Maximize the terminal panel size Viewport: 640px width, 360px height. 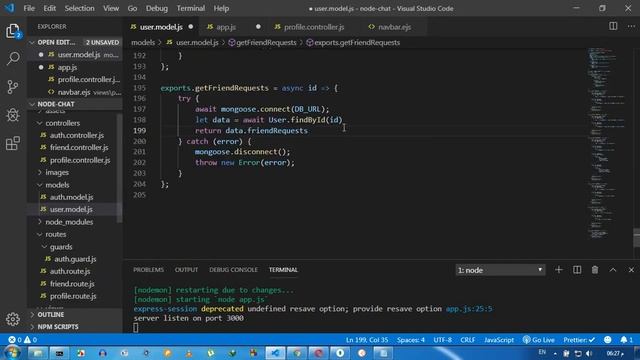613,270
